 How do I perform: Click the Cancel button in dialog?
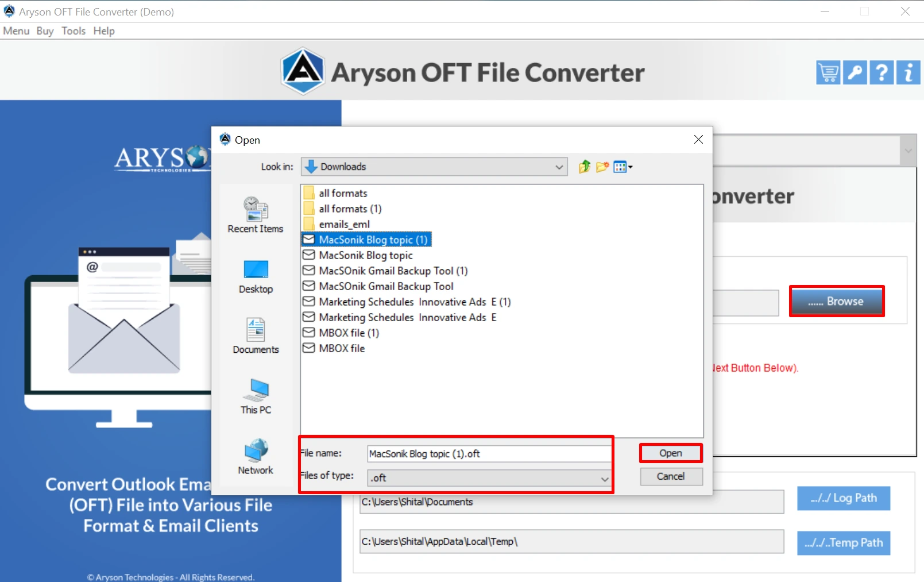[671, 476]
